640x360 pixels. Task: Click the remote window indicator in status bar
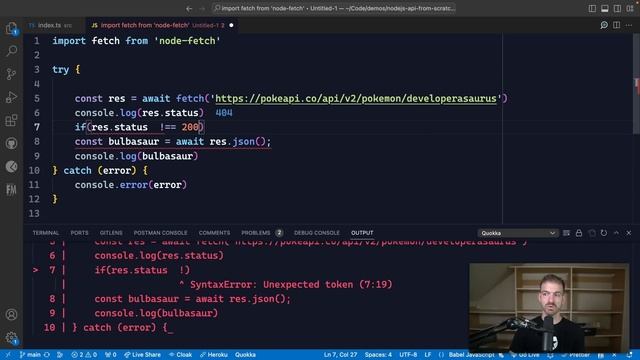8,355
